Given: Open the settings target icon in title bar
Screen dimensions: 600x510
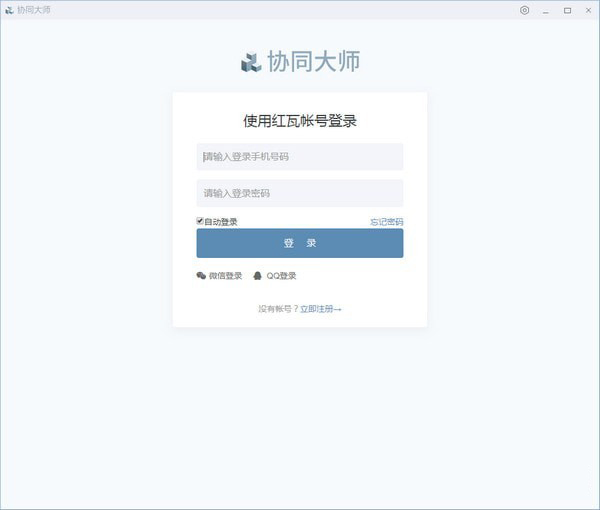Looking at the screenshot, I should tap(524, 10).
